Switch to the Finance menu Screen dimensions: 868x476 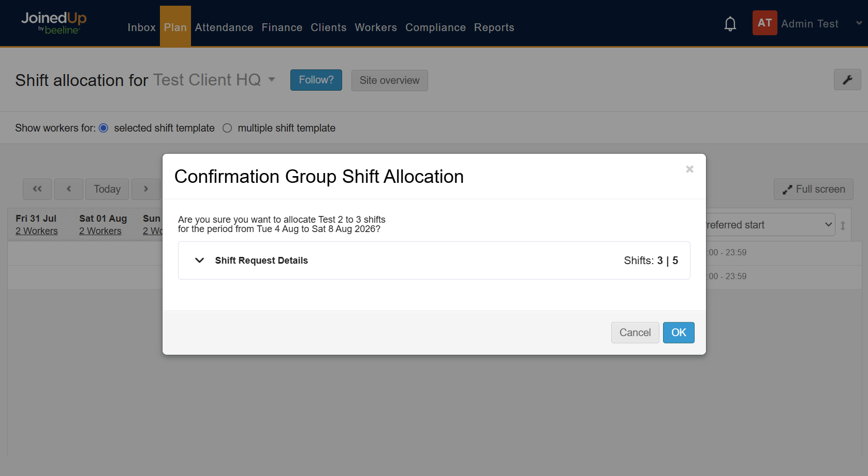point(282,27)
